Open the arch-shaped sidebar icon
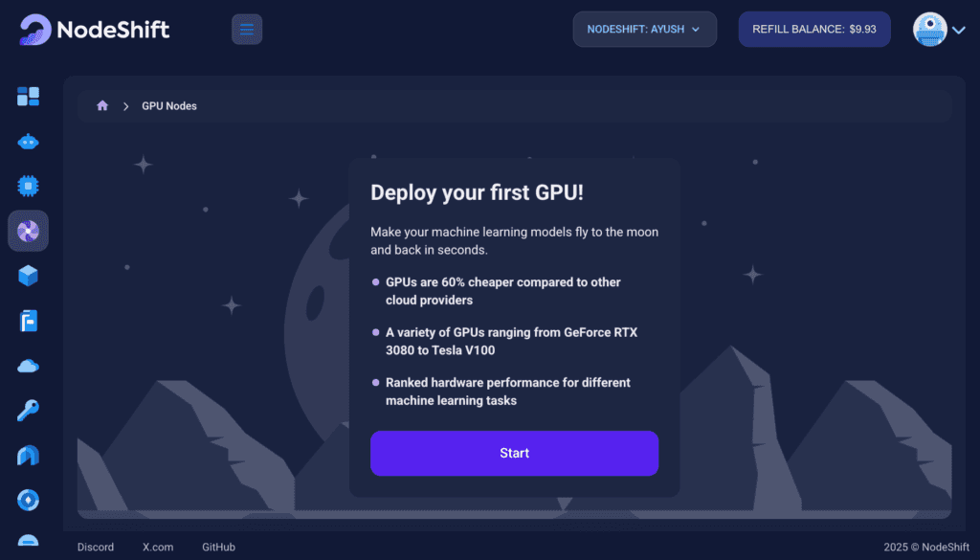 28,456
